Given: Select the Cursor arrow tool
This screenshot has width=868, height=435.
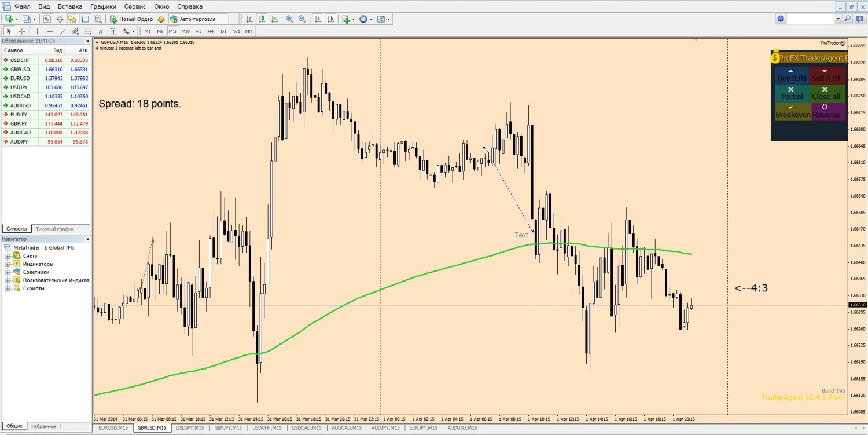Looking at the screenshot, I should coord(9,31).
